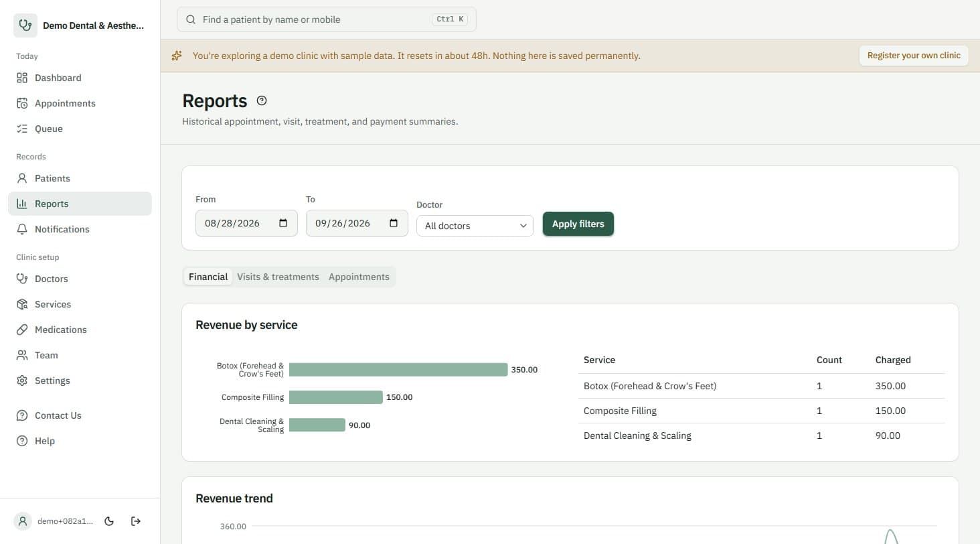Open the Medications page
The image size is (980, 544).
click(x=80, y=330)
